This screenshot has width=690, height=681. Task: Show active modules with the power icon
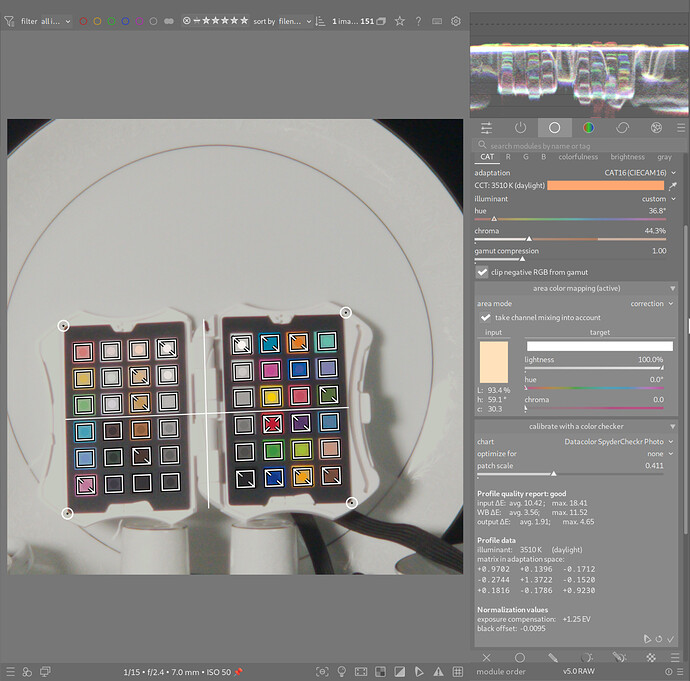[x=520, y=128]
